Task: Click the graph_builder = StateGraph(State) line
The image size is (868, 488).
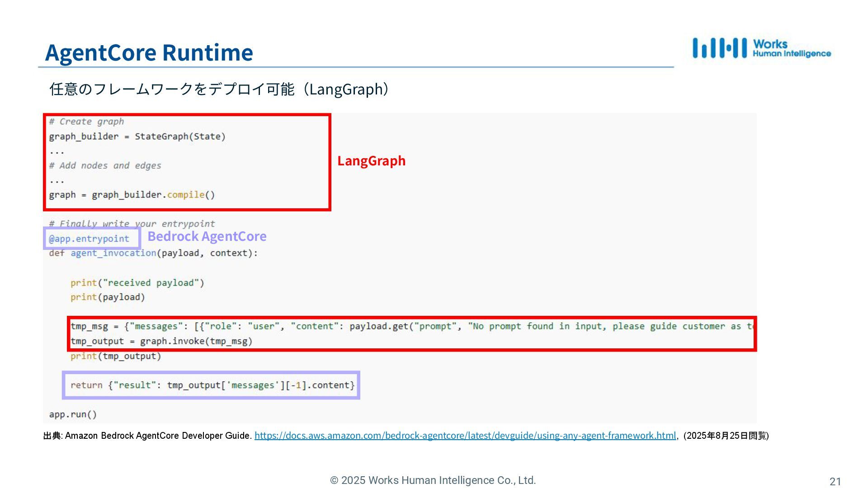Action: [137, 136]
